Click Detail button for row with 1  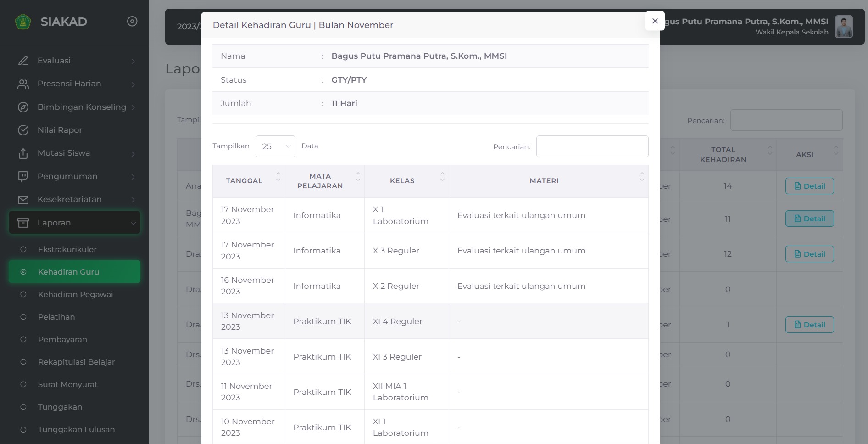tap(809, 325)
